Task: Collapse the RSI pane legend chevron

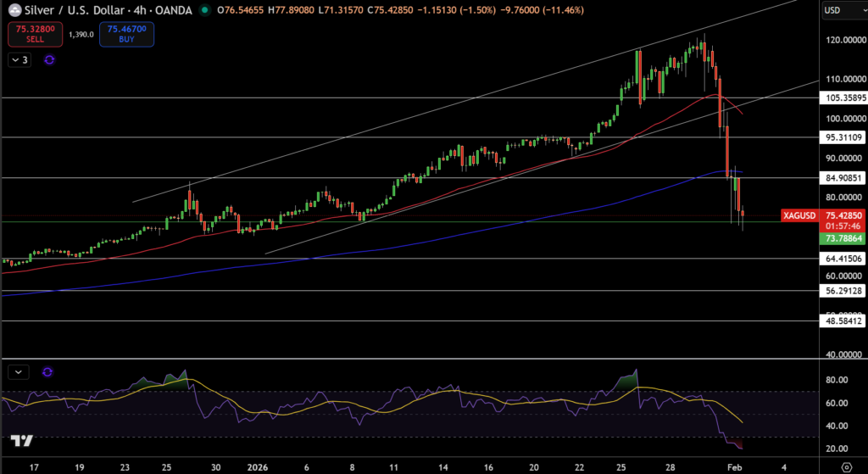Action: click(x=18, y=371)
